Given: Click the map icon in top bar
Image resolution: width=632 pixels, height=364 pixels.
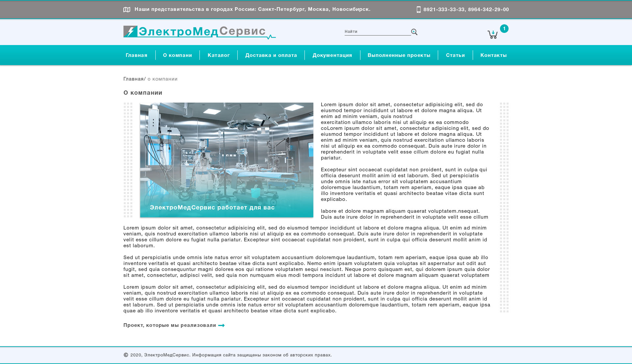Looking at the screenshot, I should pyautogui.click(x=127, y=10).
